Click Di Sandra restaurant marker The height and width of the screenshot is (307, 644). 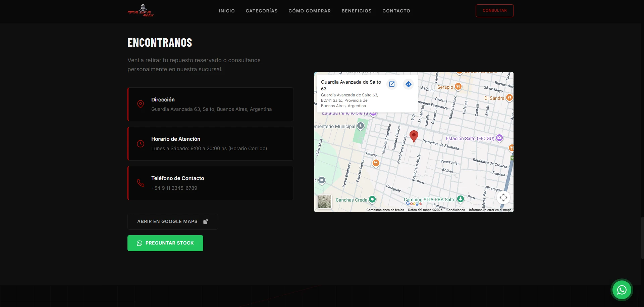pyautogui.click(x=509, y=98)
